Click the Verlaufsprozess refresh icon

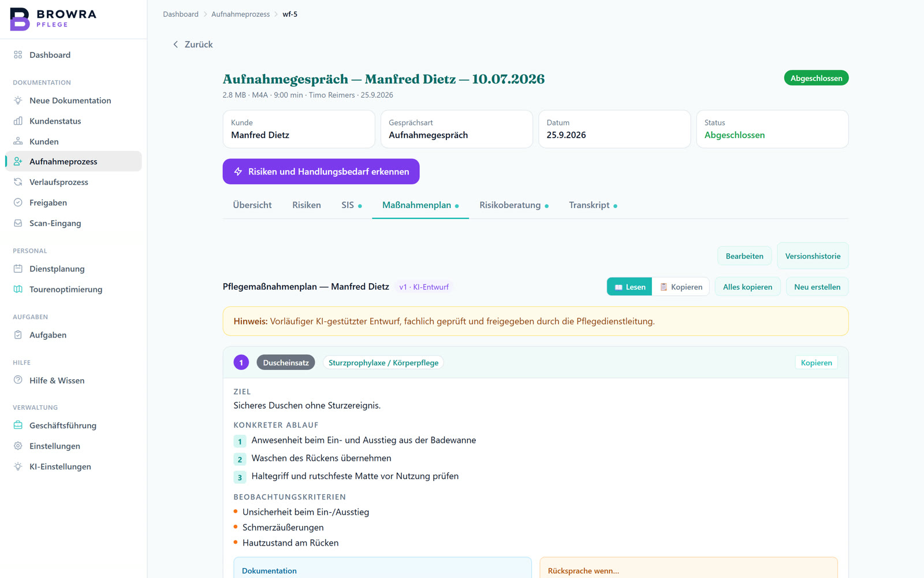(18, 182)
